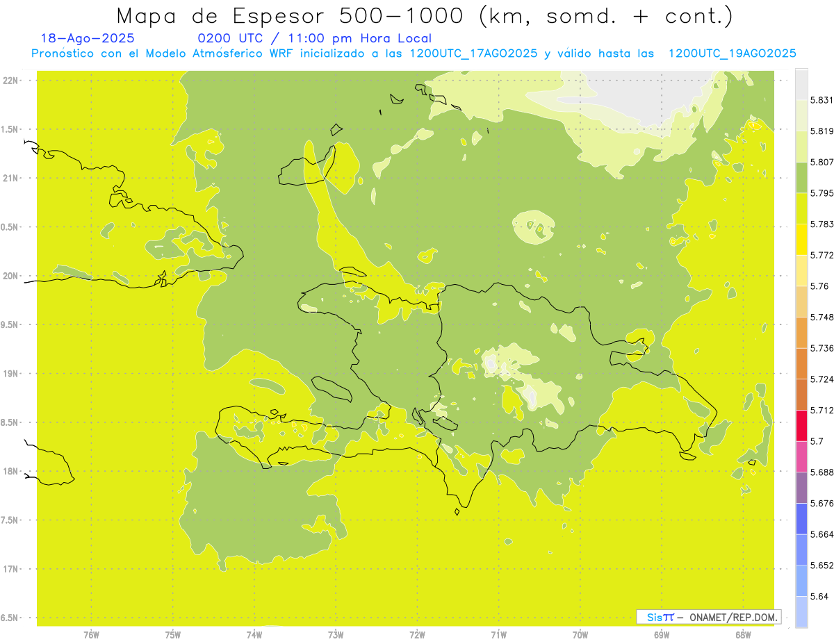The width and height of the screenshot is (834, 644).
Task: Pick the orange legend swatch between 5.748 and 5.736
Action: point(801,333)
